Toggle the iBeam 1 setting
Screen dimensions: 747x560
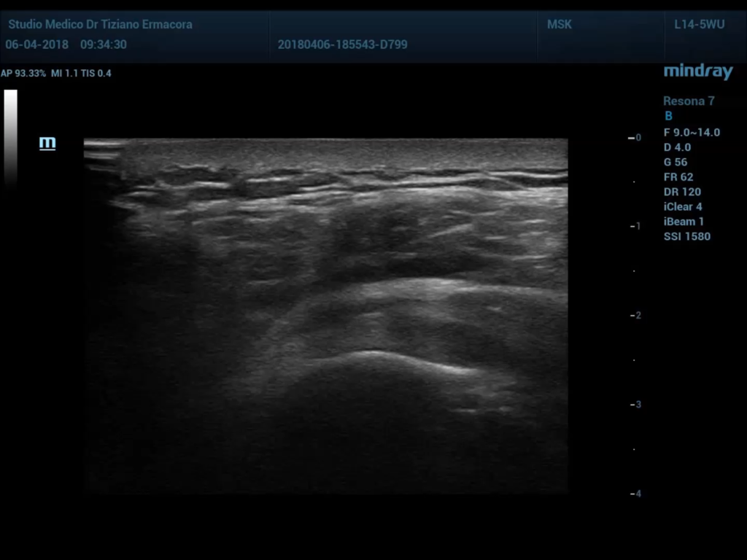tap(684, 222)
